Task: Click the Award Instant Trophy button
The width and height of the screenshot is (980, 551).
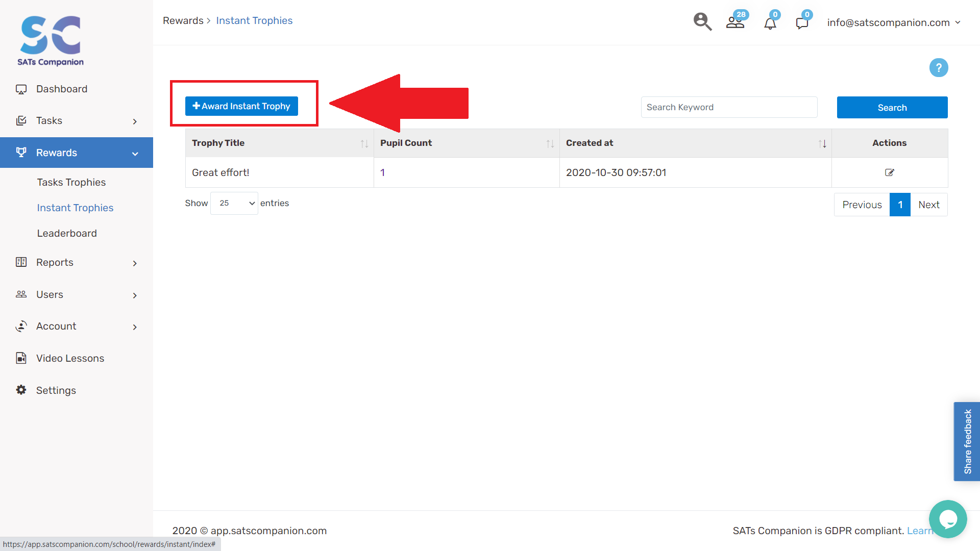Action: tap(241, 106)
